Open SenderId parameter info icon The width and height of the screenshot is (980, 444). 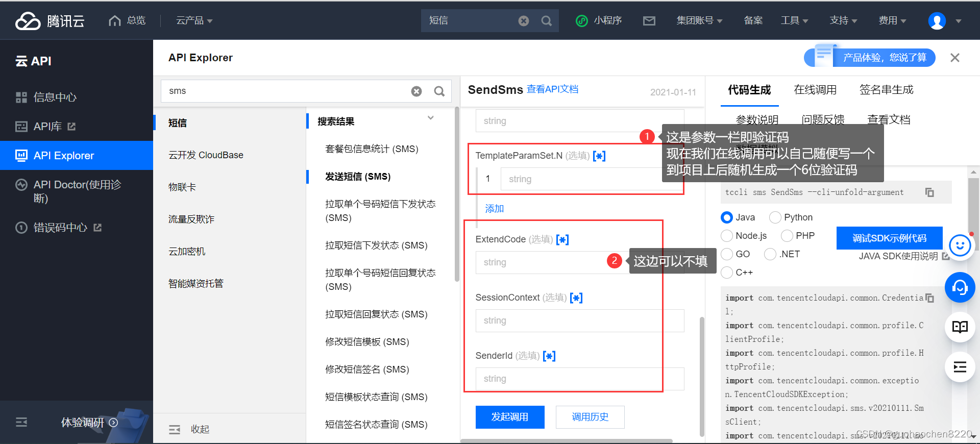549,356
